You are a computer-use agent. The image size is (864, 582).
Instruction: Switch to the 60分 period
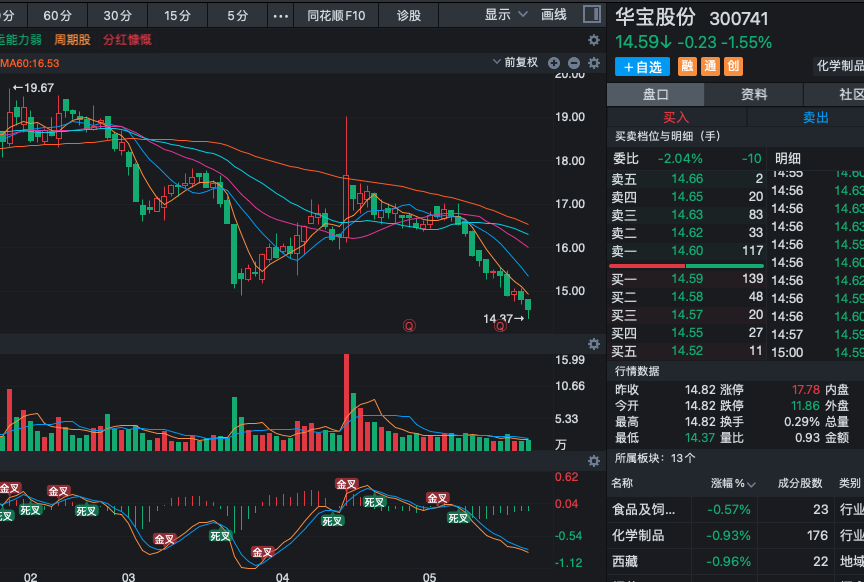[57, 15]
